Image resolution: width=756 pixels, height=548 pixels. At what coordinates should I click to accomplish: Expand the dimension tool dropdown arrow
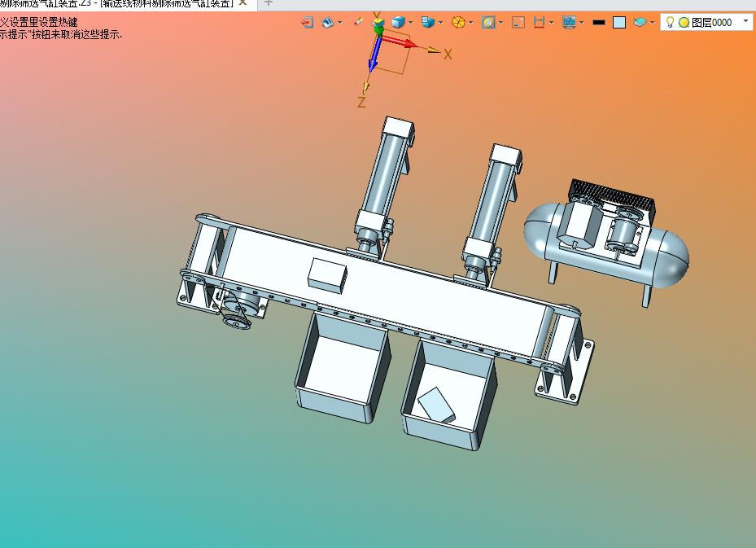coord(551,23)
